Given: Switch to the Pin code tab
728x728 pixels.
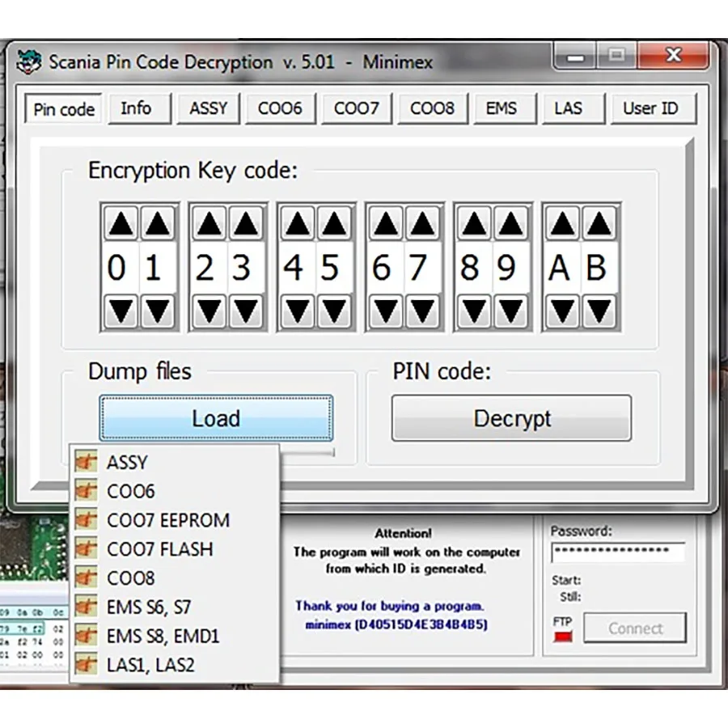Looking at the screenshot, I should [x=64, y=109].
